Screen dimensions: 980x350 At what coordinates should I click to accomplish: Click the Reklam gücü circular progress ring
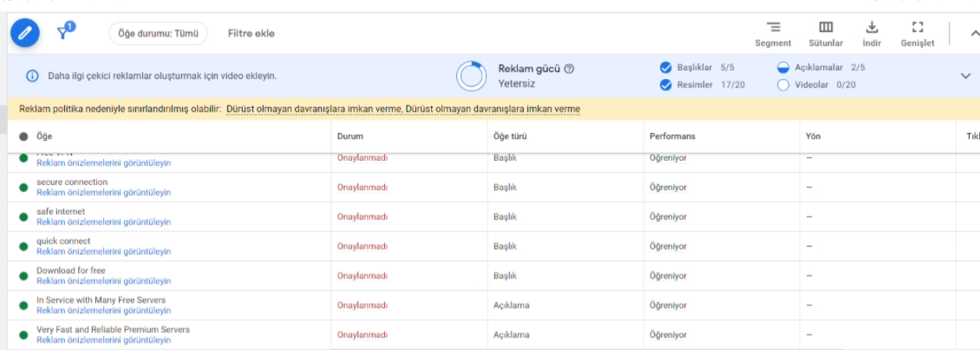tap(472, 75)
